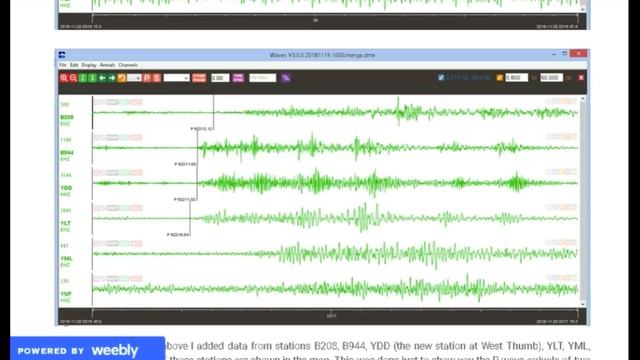Select the red S phase pick button
Viewport: 640px width, 360px height.
click(x=156, y=78)
